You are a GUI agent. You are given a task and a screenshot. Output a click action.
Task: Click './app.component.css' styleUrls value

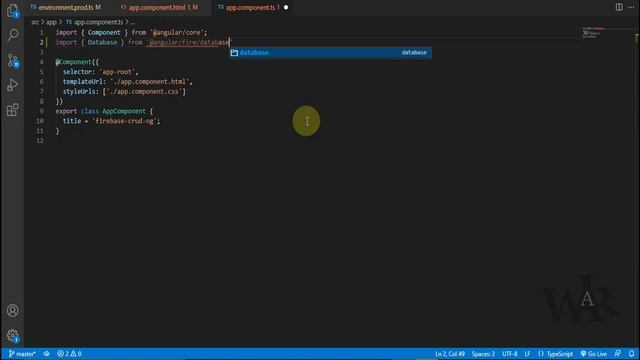click(144, 91)
